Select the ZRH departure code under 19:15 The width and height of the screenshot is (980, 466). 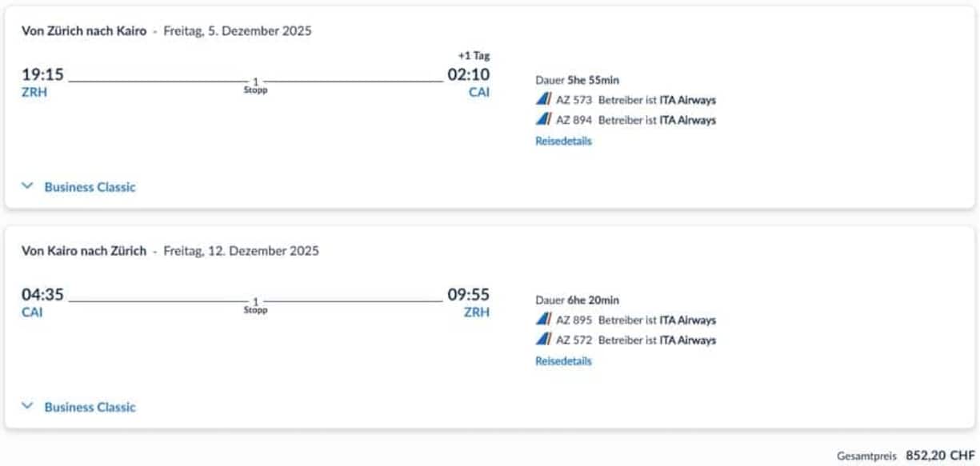point(34,92)
